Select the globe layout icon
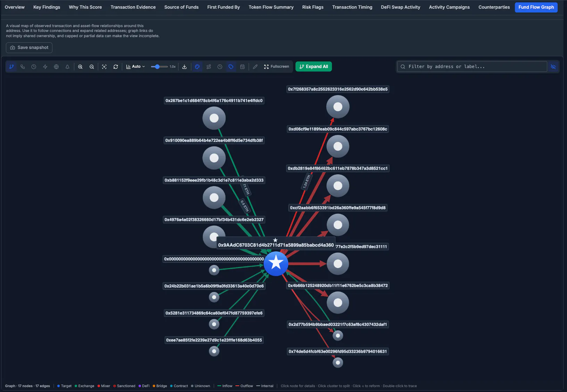567x392 pixels. pyautogui.click(x=56, y=67)
